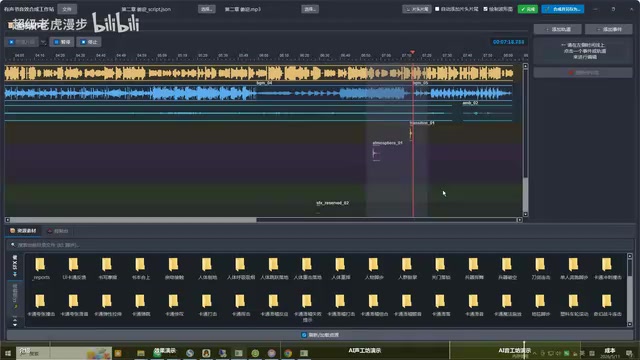Open the QQ penguin icon in taskbar
Screen dimensions: 640x360
[206, 353]
